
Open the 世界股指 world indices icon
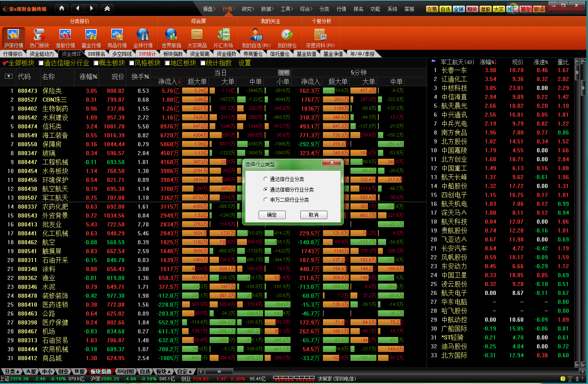[x=171, y=38]
